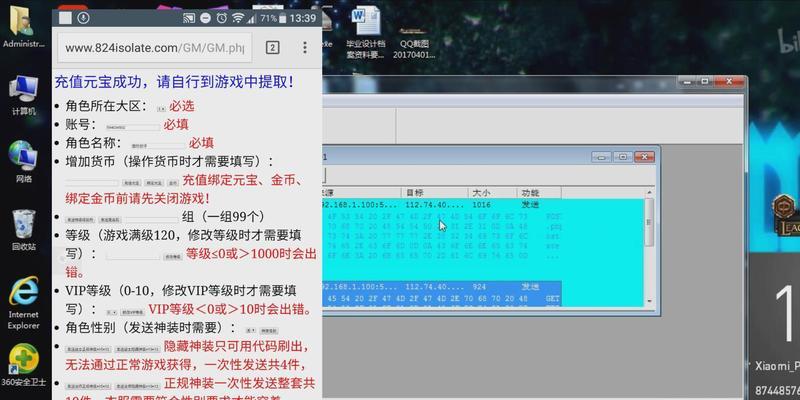Screen dimensions: 800x400
Task: Open the VIP等级 level dropdown
Action: tap(111, 312)
